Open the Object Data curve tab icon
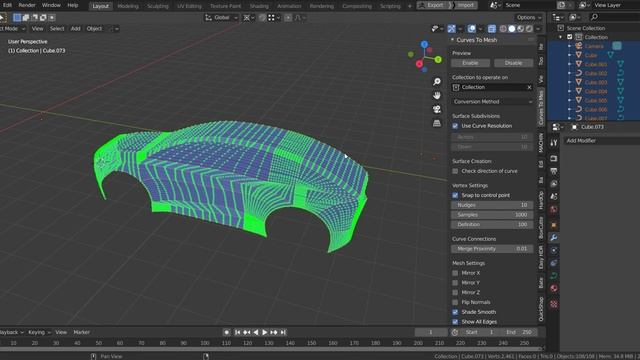This screenshot has width=640, height=360. point(553,276)
